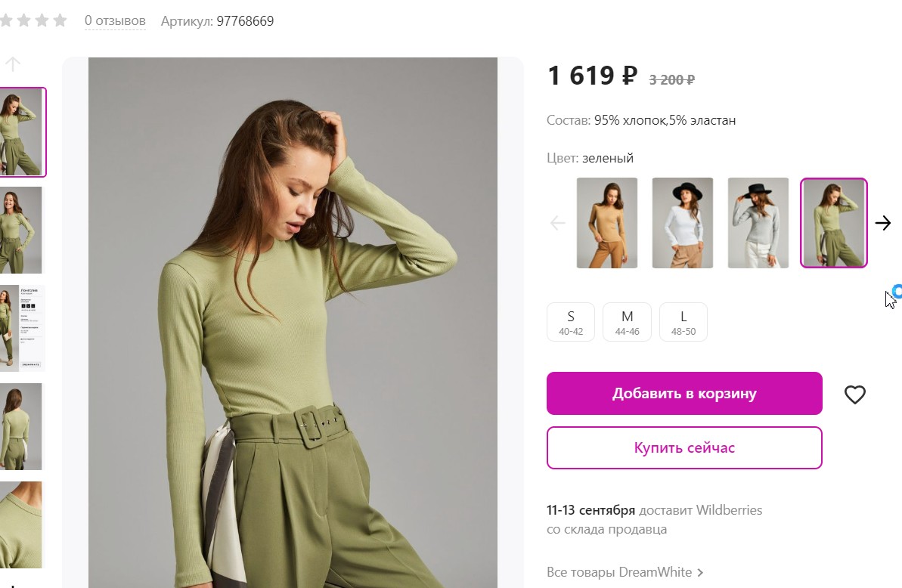Choose the beige color variant
Viewport: 902px width, 588px height.
pos(607,222)
